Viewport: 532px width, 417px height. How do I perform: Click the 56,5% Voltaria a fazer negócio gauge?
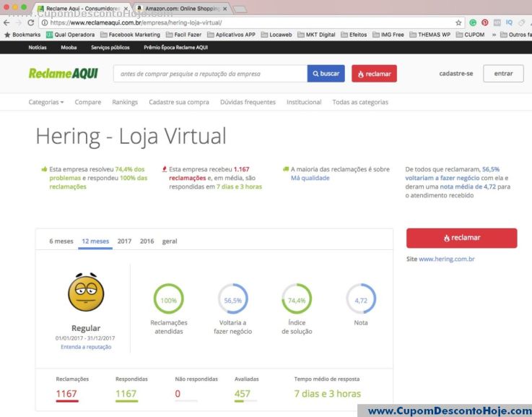[232, 298]
